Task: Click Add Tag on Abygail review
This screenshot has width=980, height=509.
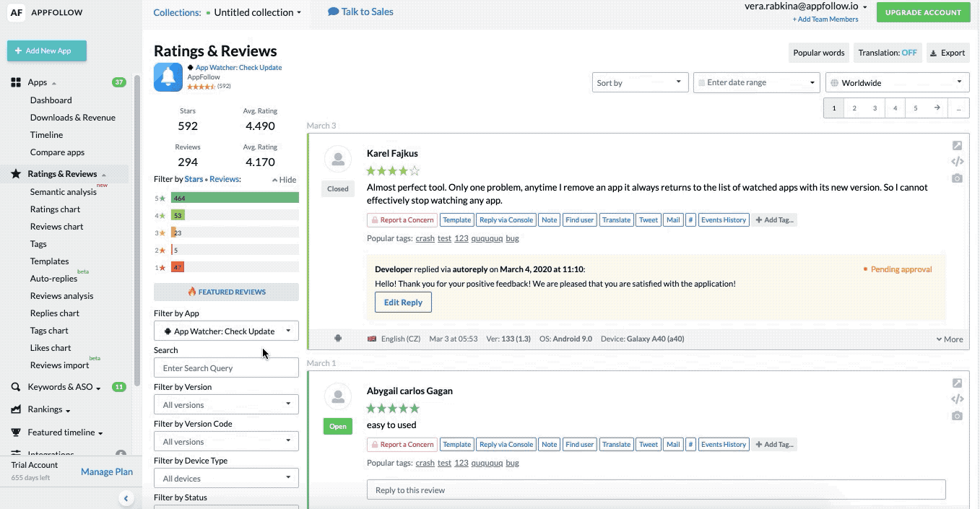Action: [x=774, y=444]
